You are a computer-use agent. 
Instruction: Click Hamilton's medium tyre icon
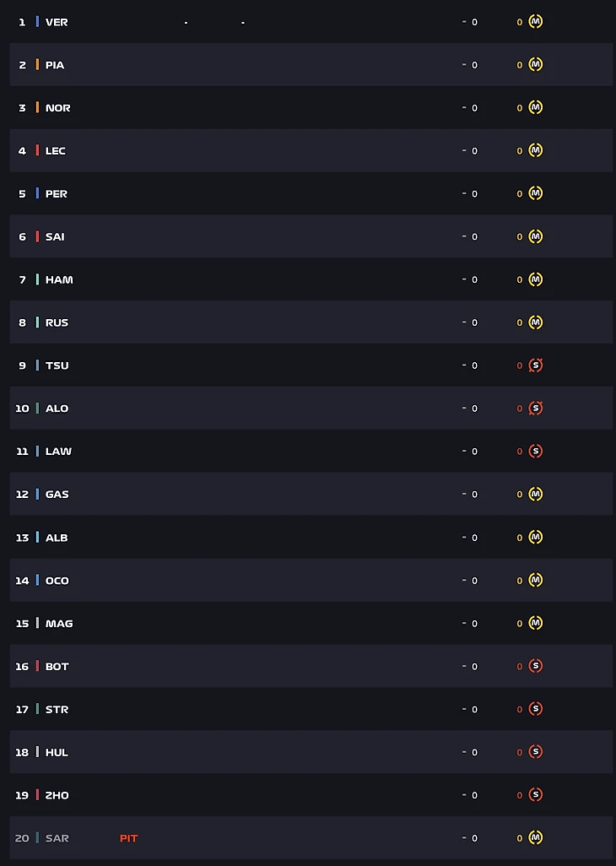[x=535, y=279]
